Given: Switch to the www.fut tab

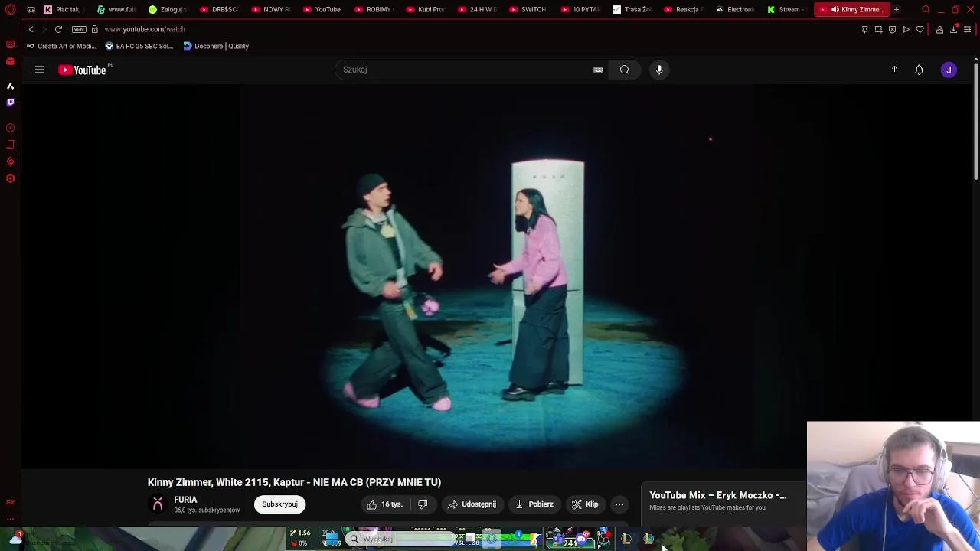Looking at the screenshot, I should coord(116,9).
